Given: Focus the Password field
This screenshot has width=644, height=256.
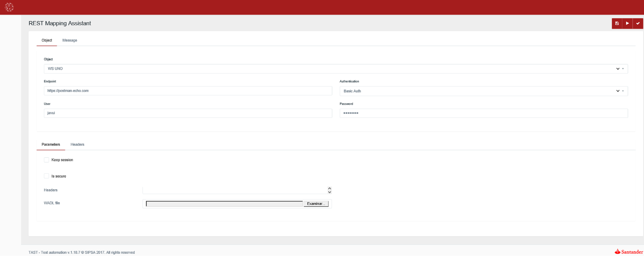Looking at the screenshot, I should point(484,113).
